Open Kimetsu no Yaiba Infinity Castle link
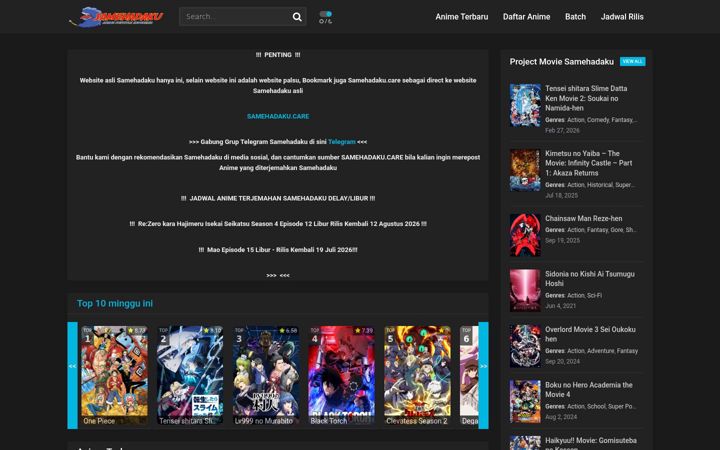720x450 pixels. pyautogui.click(x=588, y=163)
